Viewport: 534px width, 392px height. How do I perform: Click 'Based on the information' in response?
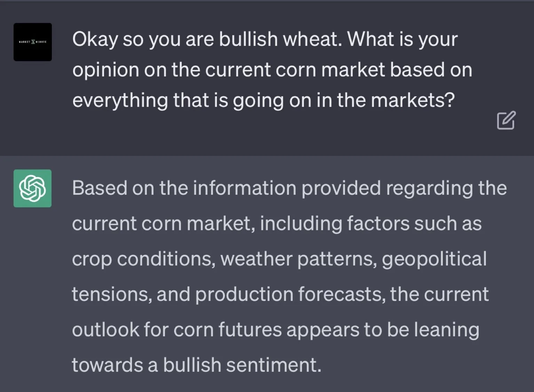coord(184,188)
